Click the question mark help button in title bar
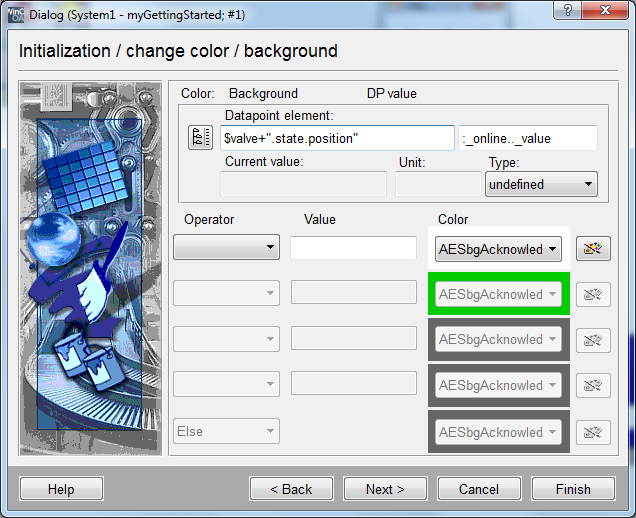636x518 pixels. [568, 11]
